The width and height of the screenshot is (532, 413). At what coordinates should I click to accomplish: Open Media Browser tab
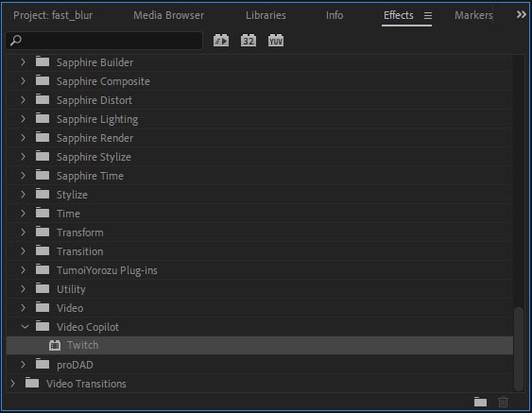click(x=168, y=15)
